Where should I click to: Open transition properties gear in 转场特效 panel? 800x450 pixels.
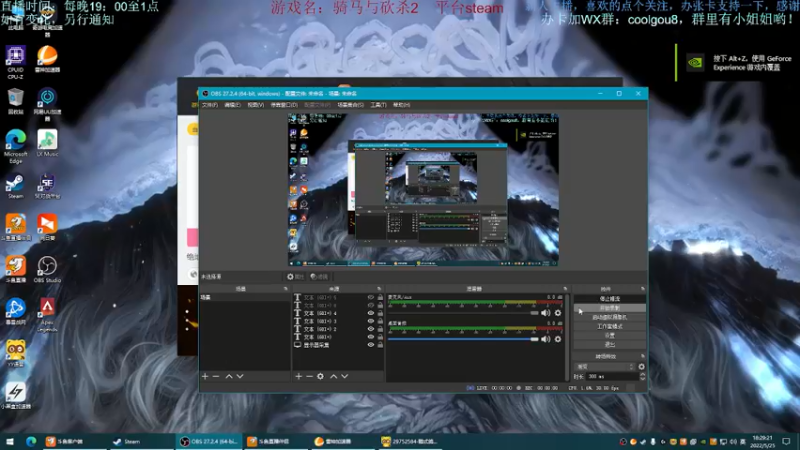tap(641, 366)
